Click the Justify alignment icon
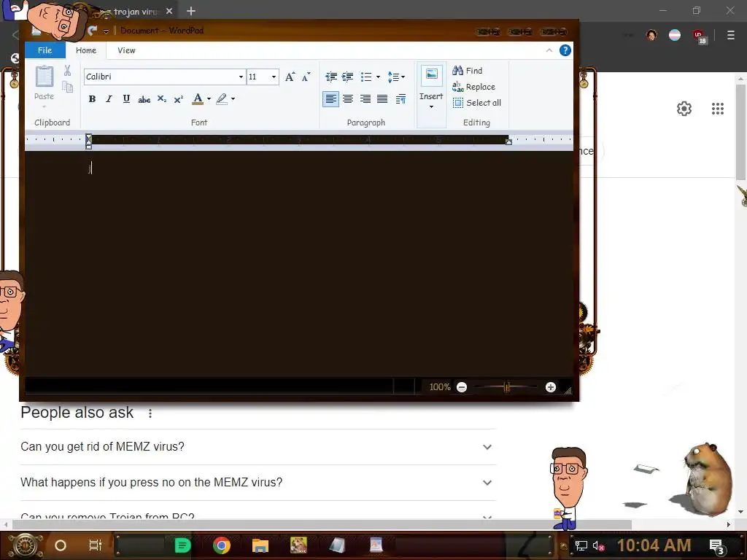Viewport: 747px width, 560px height. pyautogui.click(x=382, y=99)
